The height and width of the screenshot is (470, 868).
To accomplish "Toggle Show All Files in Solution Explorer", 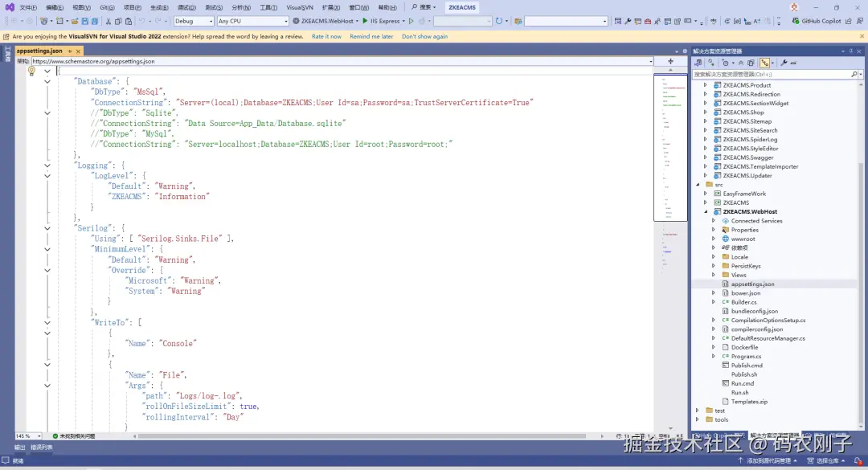I will [x=751, y=63].
